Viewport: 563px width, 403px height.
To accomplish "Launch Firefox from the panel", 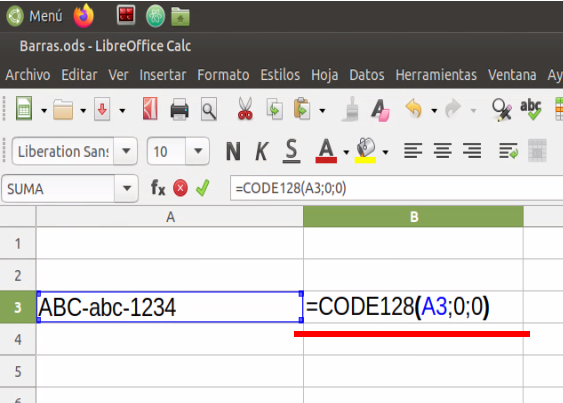I will 84,16.
